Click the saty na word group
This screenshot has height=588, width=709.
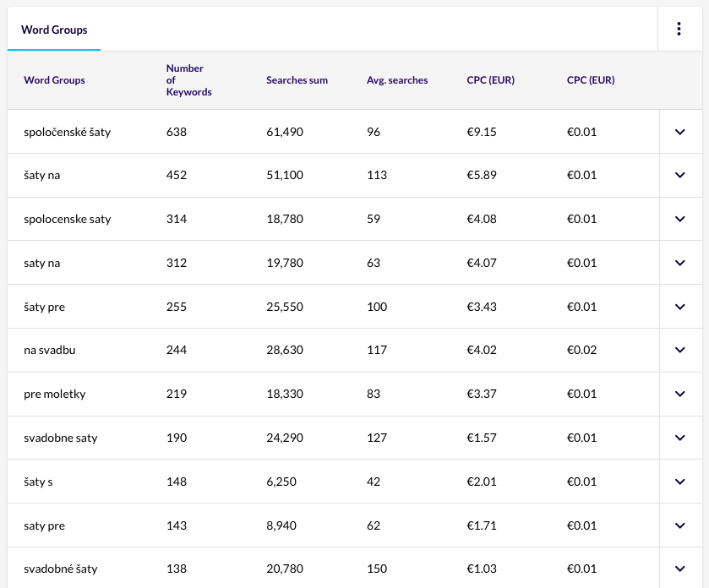[x=42, y=263]
